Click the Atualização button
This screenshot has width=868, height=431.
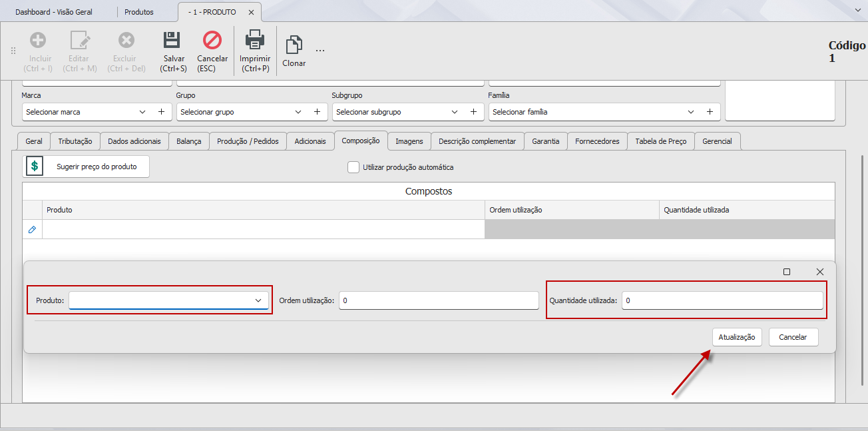[x=737, y=337]
